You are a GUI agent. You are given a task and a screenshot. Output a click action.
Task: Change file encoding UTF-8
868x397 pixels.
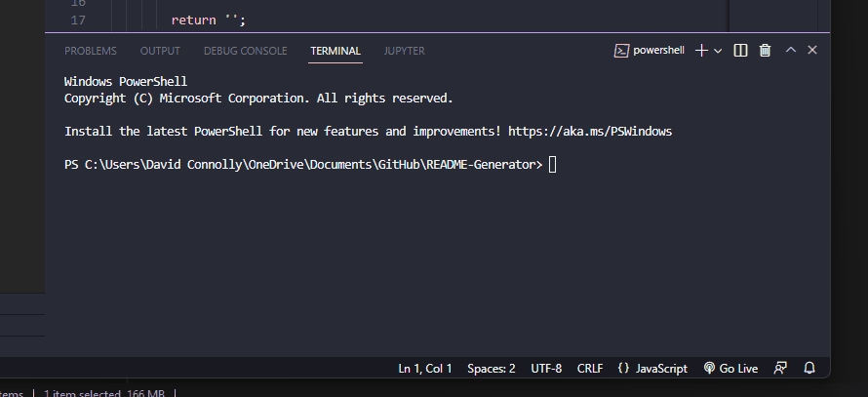point(546,368)
